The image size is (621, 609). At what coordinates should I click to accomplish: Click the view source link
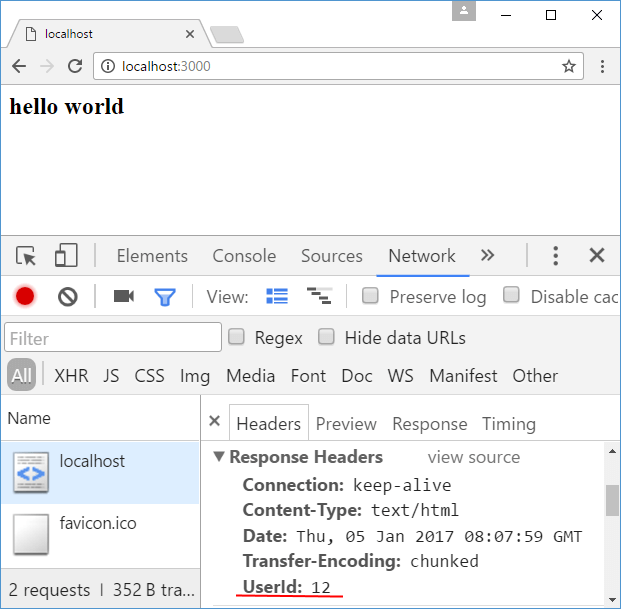[x=473, y=457]
